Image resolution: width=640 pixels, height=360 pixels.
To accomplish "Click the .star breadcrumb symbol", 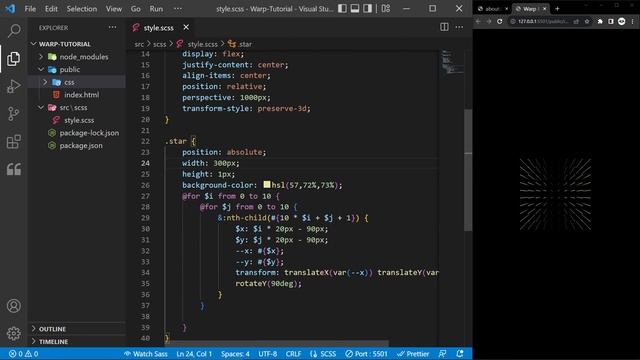I will pos(245,44).
